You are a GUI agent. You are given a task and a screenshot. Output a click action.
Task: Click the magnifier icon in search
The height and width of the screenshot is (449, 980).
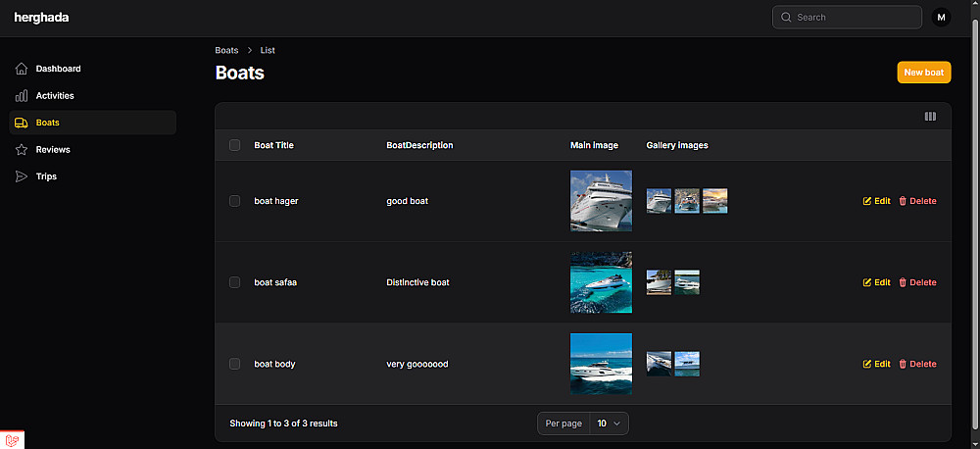click(786, 18)
